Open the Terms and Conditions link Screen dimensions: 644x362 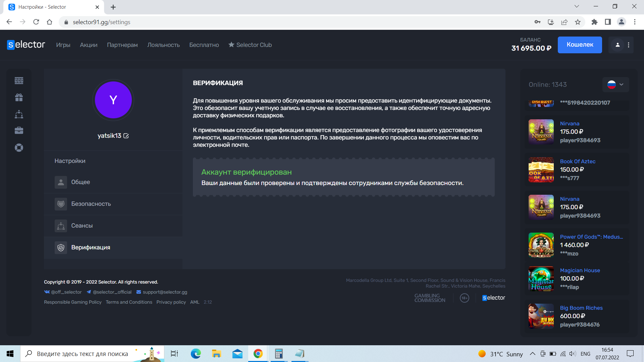129,302
